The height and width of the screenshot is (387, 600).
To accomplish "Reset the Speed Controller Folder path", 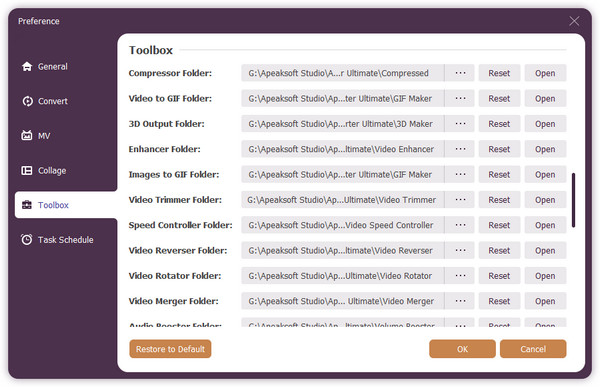I will (x=499, y=225).
